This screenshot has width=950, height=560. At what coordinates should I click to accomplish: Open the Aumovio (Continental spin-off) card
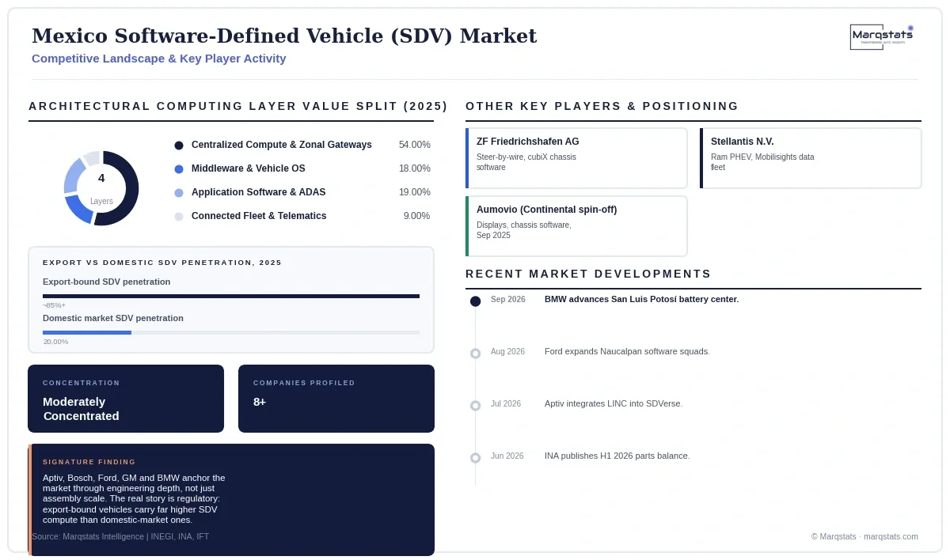[576, 226]
